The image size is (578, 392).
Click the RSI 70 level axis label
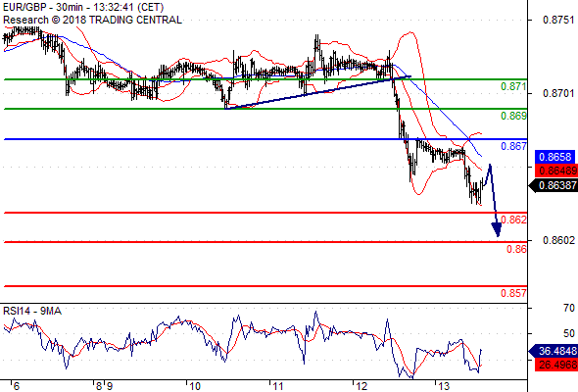[x=569, y=308]
